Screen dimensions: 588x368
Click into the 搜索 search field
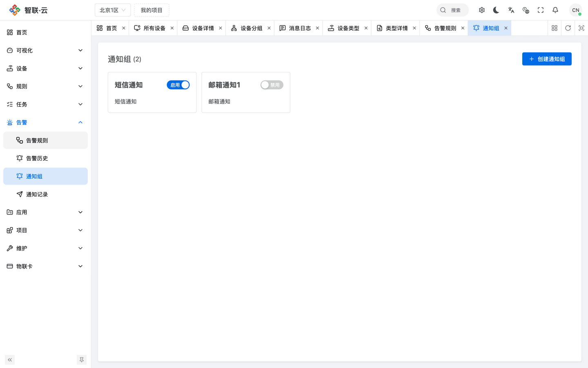[452, 10]
